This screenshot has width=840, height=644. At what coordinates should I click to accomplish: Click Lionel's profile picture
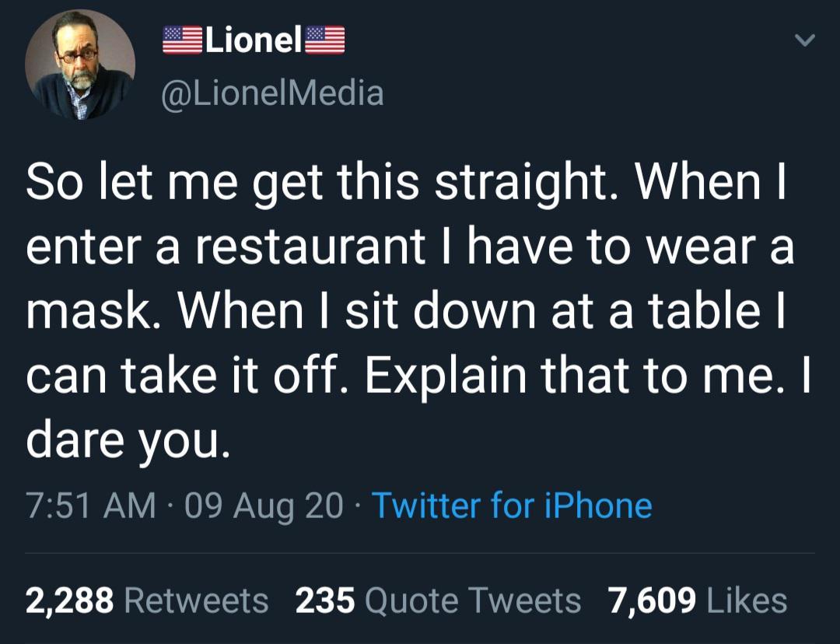tap(80, 65)
